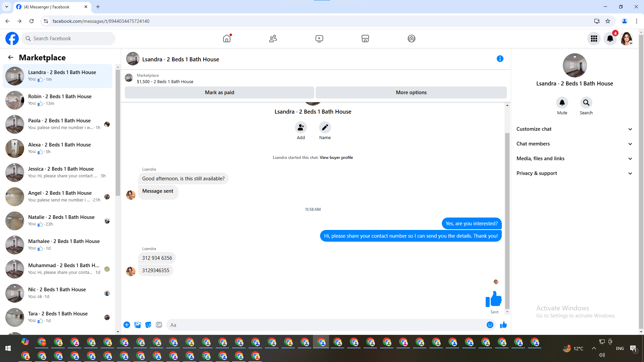Open the Windows Start button

(x=8, y=348)
